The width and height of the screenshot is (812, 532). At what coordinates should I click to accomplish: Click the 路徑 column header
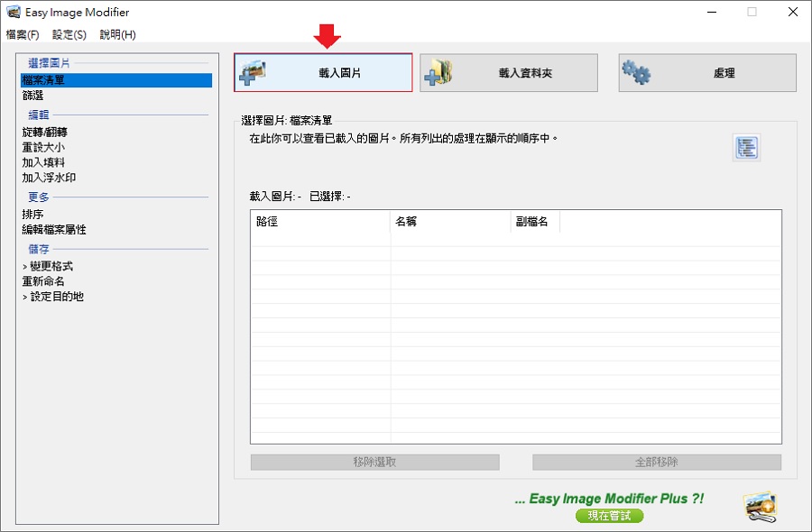point(320,222)
